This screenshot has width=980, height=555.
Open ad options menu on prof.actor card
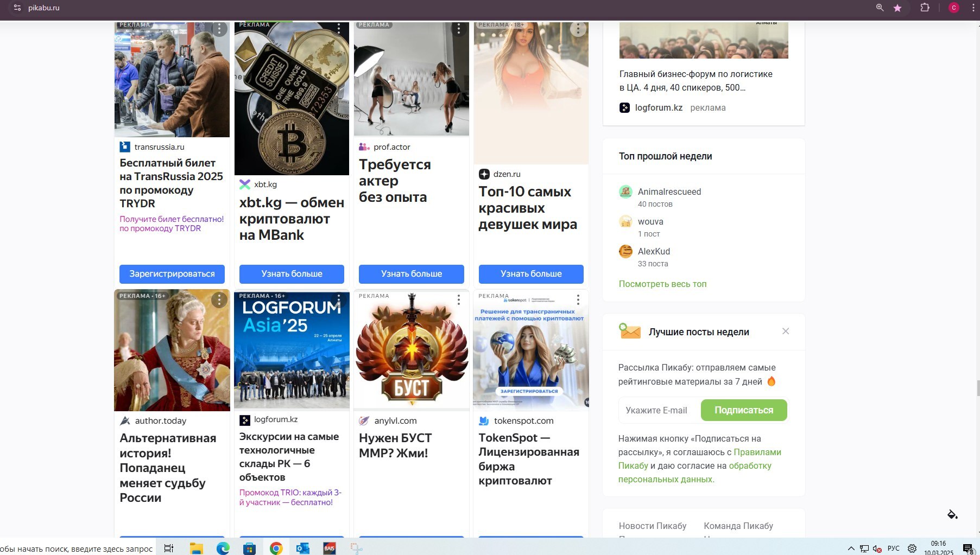[x=459, y=29]
